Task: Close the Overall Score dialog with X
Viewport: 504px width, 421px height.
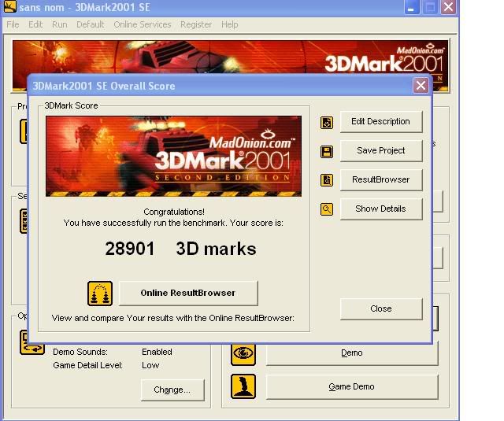Action: (421, 86)
